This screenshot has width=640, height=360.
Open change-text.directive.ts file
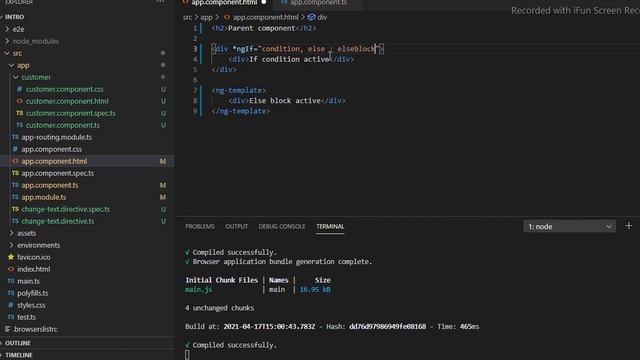(58, 221)
